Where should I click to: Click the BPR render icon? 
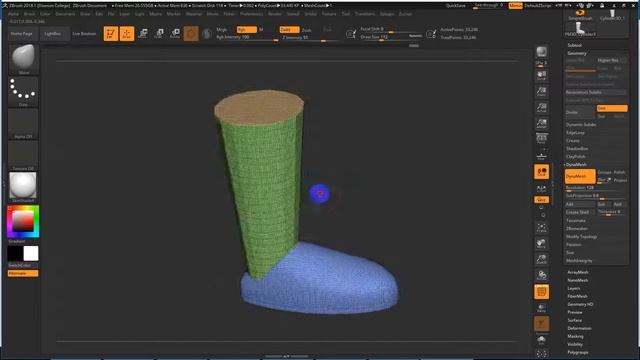pos(542,53)
